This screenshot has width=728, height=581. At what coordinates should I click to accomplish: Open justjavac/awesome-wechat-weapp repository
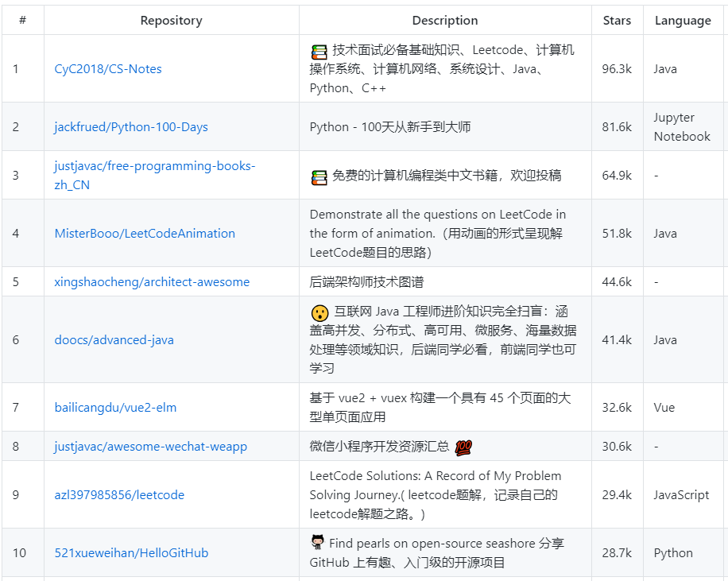(x=150, y=447)
